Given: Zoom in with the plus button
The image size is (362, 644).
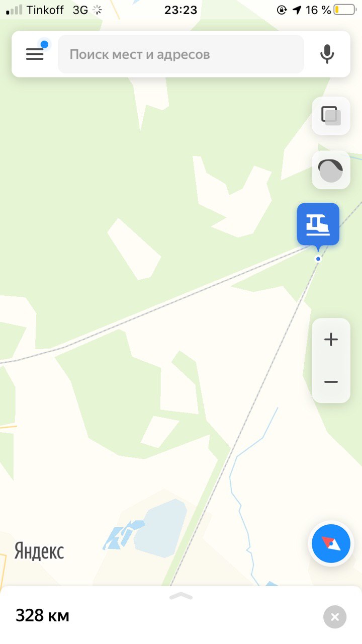Looking at the screenshot, I should pos(331,340).
